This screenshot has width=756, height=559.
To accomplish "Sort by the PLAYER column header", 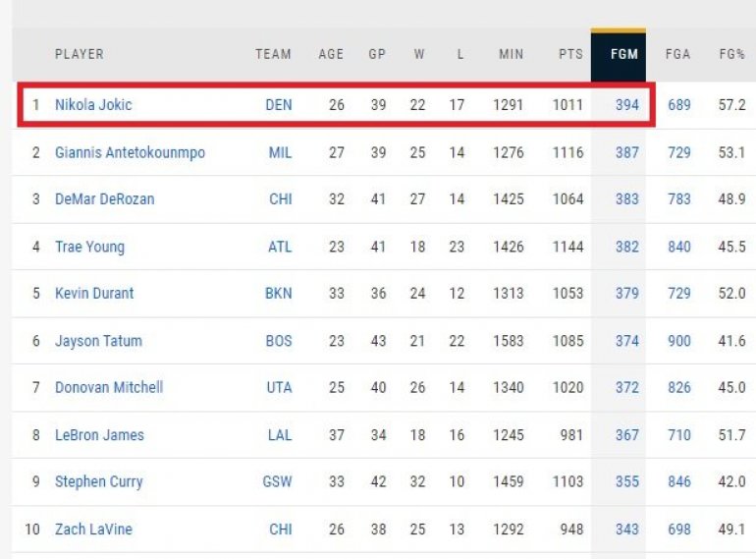I will (79, 54).
